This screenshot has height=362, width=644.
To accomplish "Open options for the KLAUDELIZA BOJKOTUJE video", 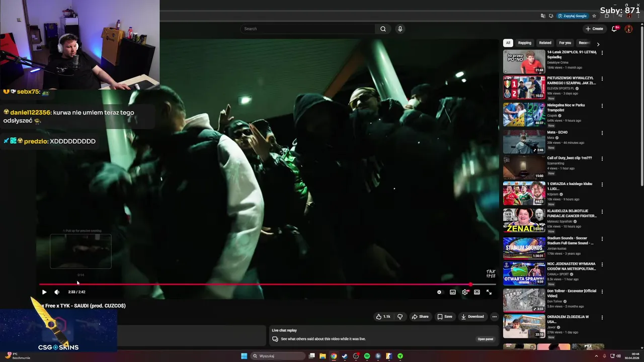I will (x=602, y=212).
